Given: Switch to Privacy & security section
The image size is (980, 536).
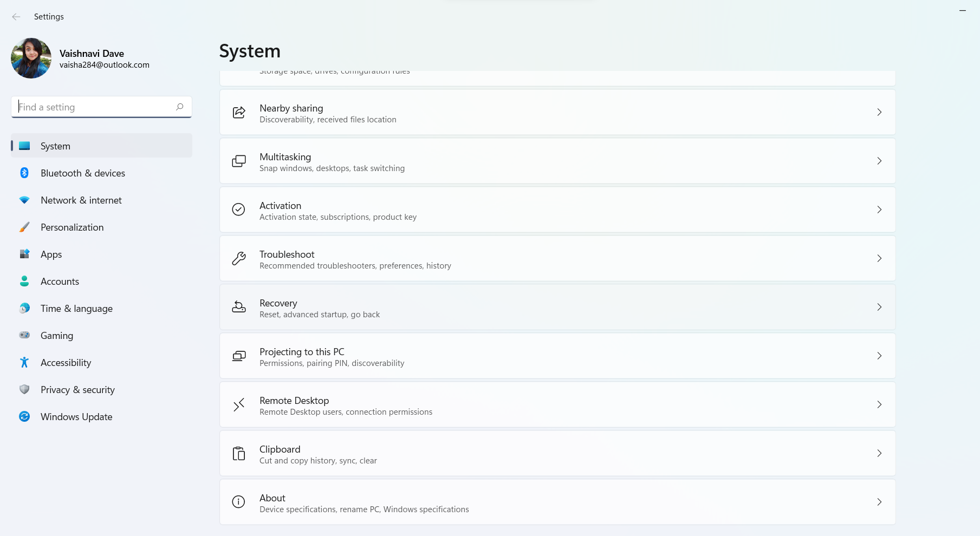Looking at the screenshot, I should click(x=77, y=390).
